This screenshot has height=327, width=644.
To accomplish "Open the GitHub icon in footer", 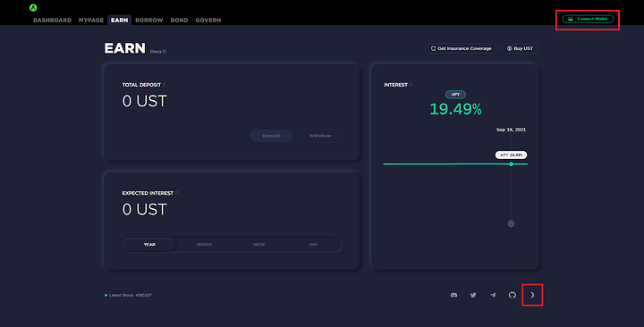I will pyautogui.click(x=513, y=295).
